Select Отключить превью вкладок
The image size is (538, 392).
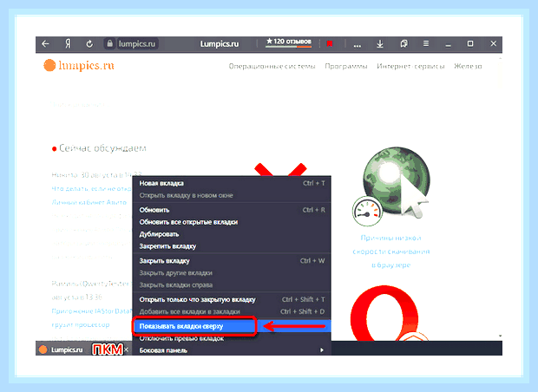pyautogui.click(x=232, y=338)
